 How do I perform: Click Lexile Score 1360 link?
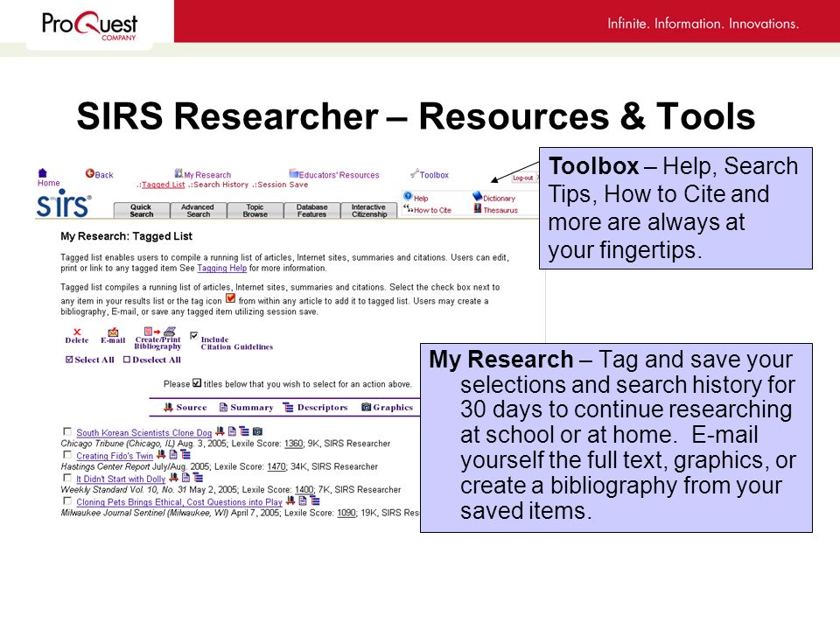[294, 444]
